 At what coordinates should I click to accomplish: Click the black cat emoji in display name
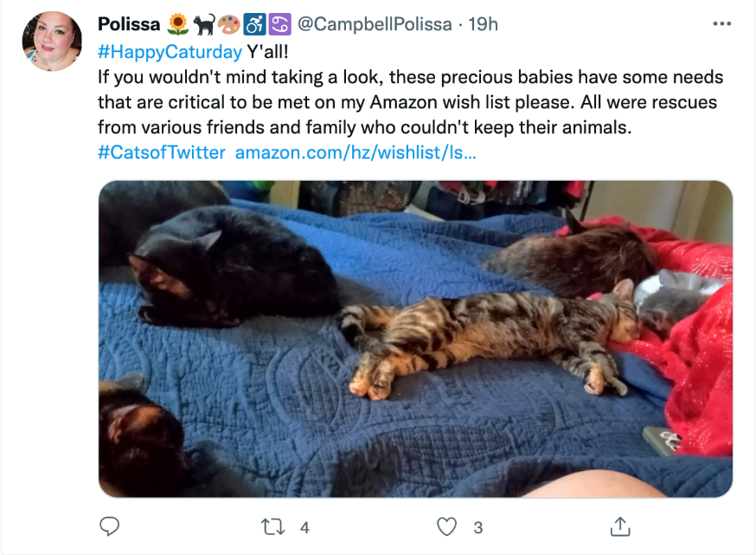pyautogui.click(x=204, y=24)
